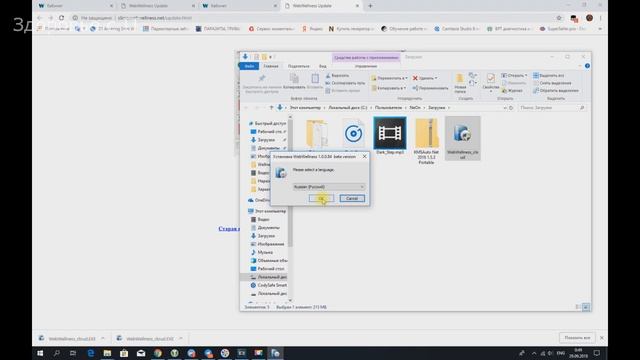Select Быстрый доступ in the navigation pane

tap(267, 123)
